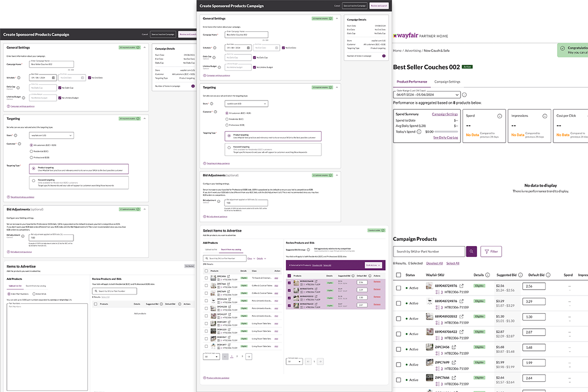Show info for the Spend metric card
The image size is (588, 392).
pyautogui.click(x=500, y=116)
